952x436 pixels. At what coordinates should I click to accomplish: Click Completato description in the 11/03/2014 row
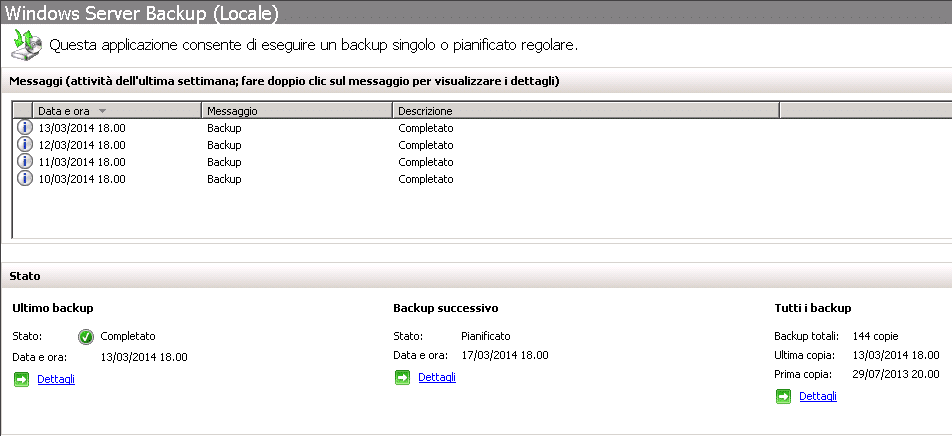[426, 162]
